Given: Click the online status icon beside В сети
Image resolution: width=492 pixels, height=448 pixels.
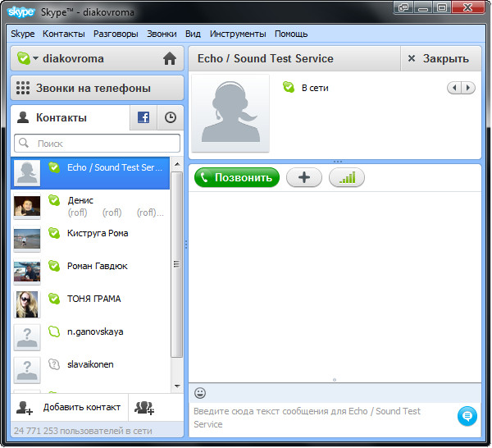Looking at the screenshot, I should coord(289,87).
